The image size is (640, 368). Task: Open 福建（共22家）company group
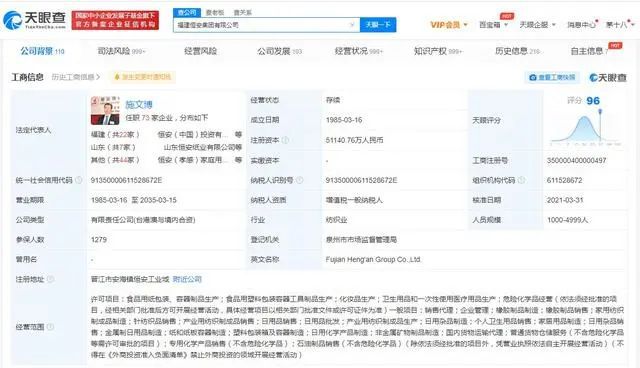(x=115, y=134)
